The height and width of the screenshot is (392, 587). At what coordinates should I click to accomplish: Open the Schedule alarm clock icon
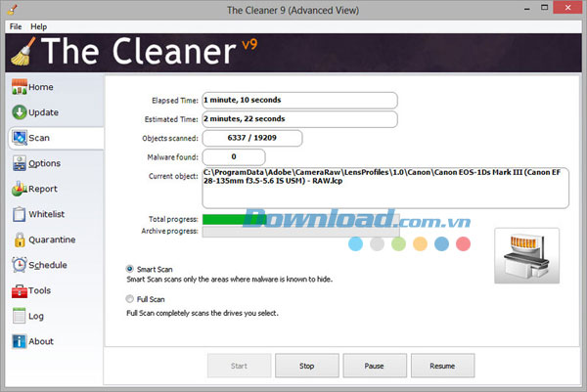click(20, 265)
